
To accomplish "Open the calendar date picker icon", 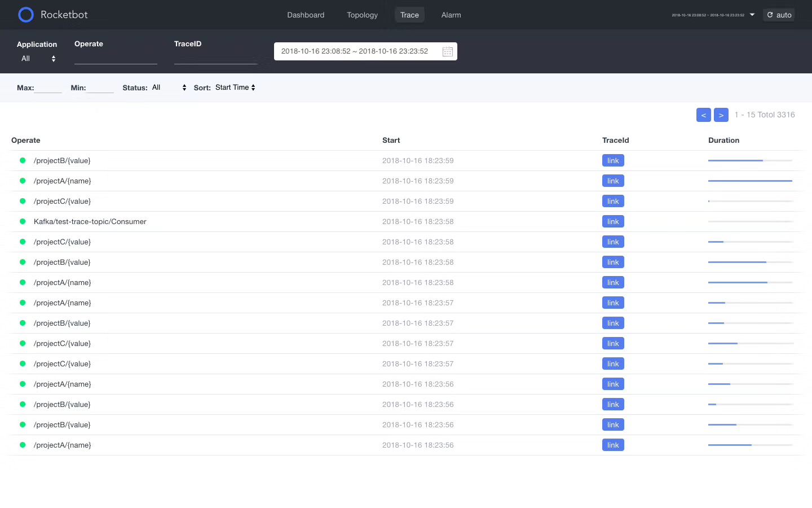I will (x=448, y=51).
